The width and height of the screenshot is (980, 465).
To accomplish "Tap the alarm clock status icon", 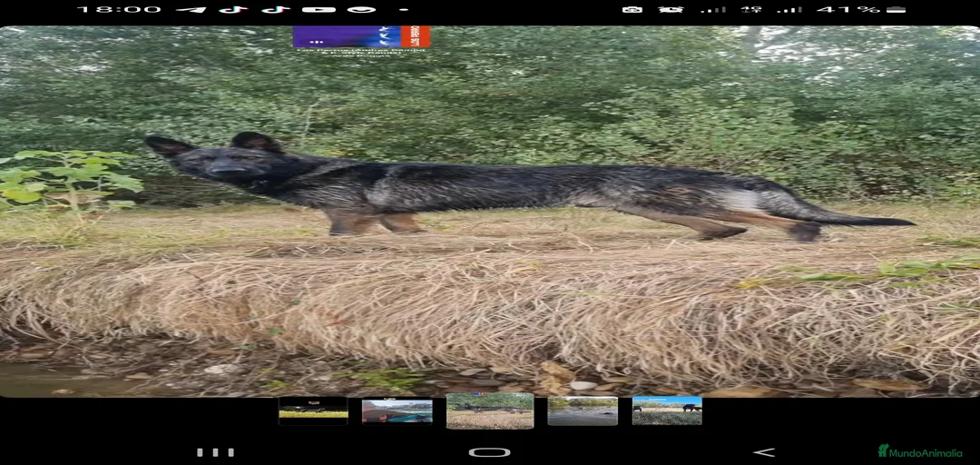I will [671, 9].
